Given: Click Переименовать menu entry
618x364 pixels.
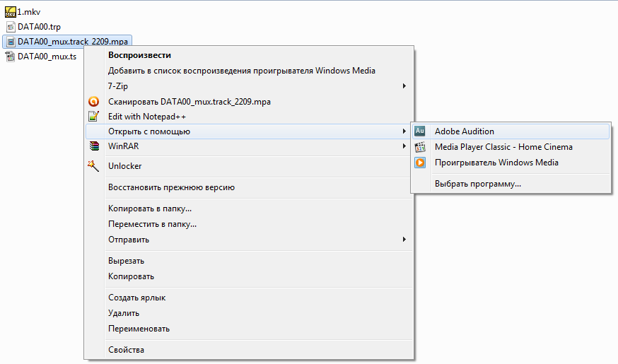Looking at the screenshot, I should pos(139,329).
